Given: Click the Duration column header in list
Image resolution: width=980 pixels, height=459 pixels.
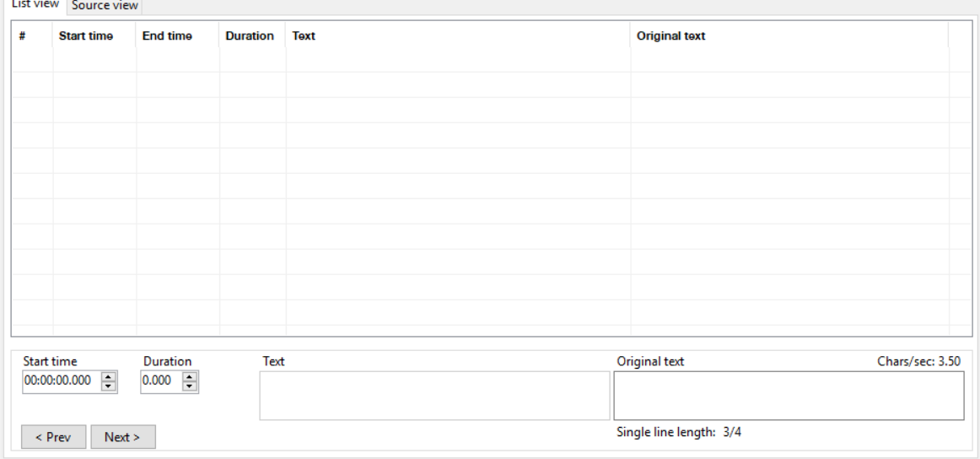Looking at the screenshot, I should (x=250, y=36).
